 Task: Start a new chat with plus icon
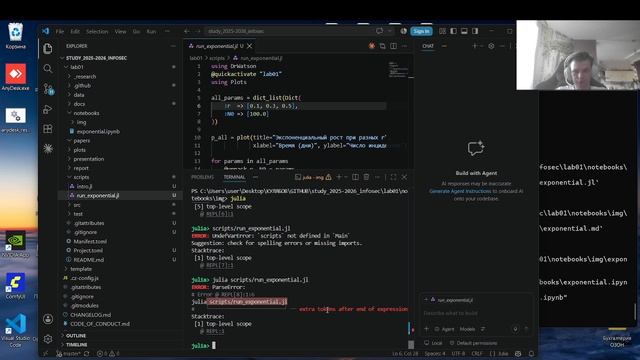point(474,46)
